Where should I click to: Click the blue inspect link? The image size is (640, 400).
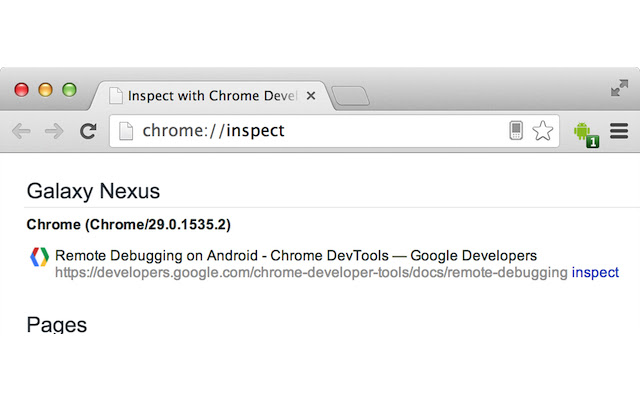pos(595,272)
